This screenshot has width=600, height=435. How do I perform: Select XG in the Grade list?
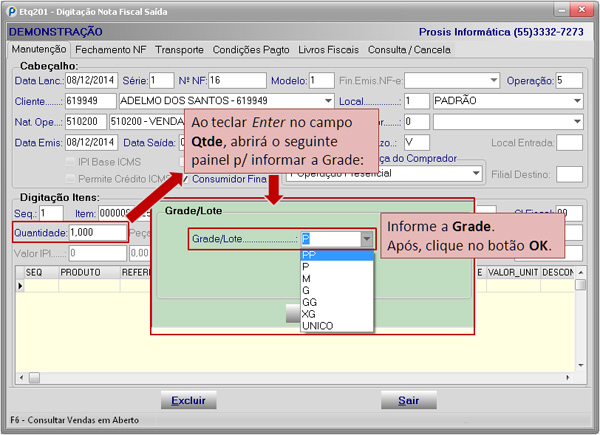pyautogui.click(x=337, y=314)
